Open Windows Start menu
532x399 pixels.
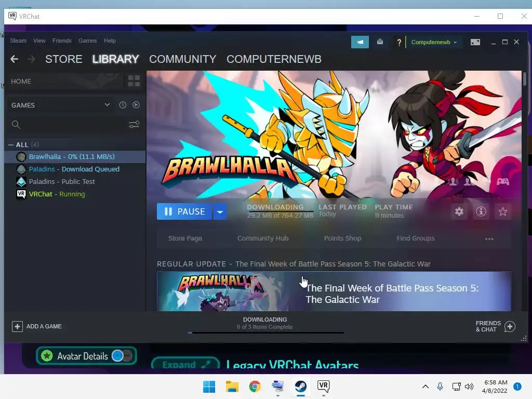pos(209,387)
